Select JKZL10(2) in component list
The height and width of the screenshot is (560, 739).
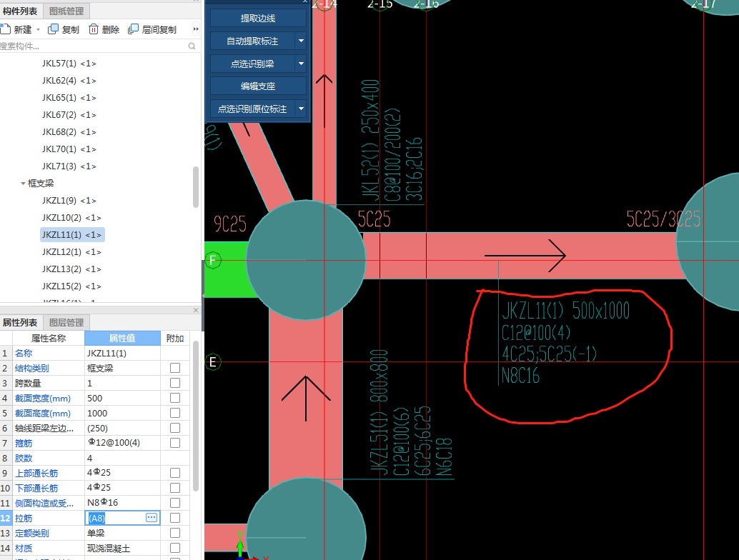pos(71,218)
